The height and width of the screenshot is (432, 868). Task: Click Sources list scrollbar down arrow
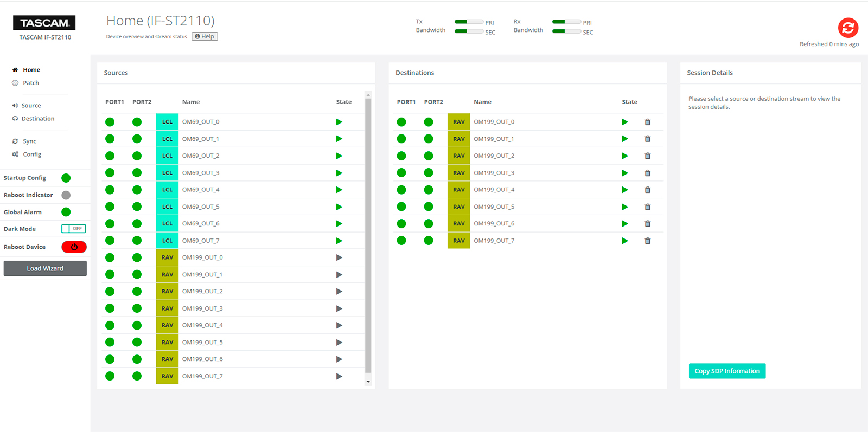(368, 382)
